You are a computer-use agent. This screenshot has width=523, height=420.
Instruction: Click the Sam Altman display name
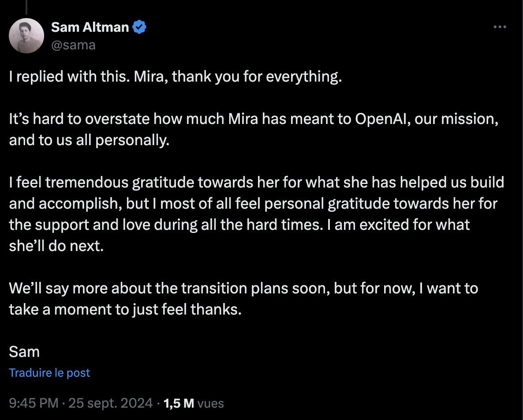(x=90, y=27)
